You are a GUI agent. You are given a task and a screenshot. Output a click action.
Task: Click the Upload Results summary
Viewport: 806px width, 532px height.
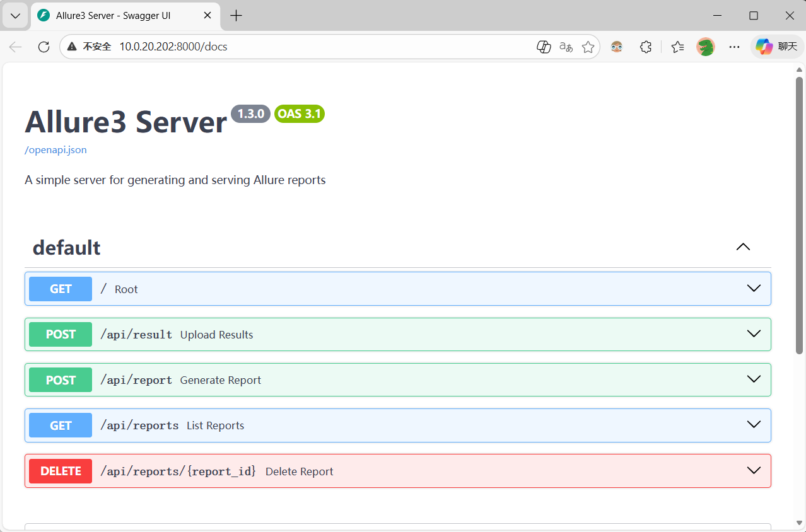(217, 335)
